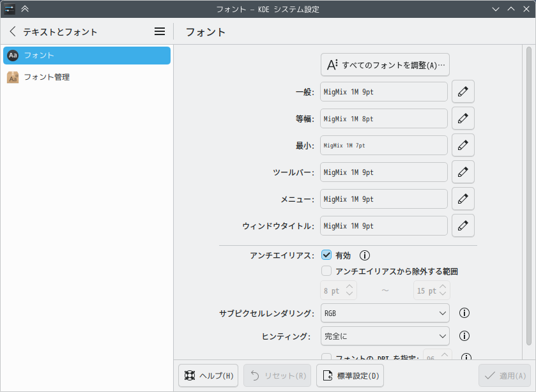Click the pencil icon next to メニュー
This screenshot has height=392, width=536.
point(463,199)
